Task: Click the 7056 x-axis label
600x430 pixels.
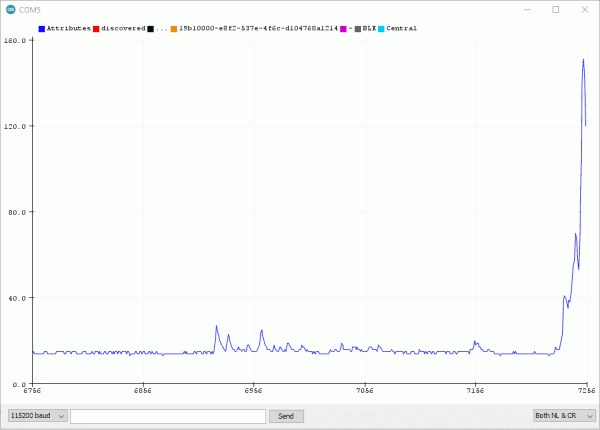Action: pos(365,390)
